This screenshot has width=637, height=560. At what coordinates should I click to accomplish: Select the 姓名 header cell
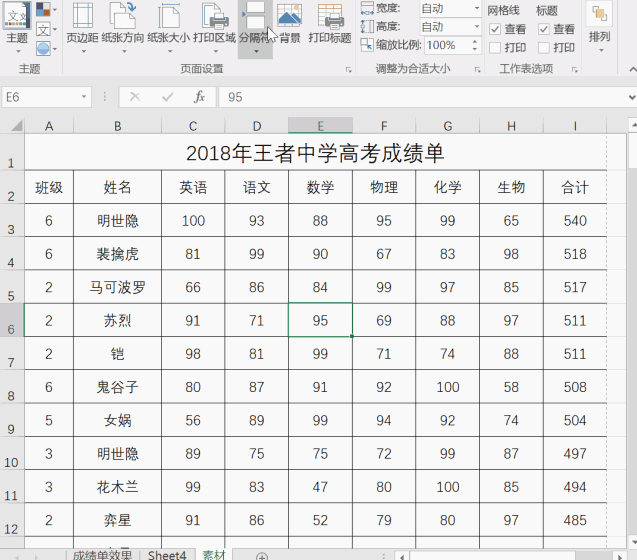[117, 187]
